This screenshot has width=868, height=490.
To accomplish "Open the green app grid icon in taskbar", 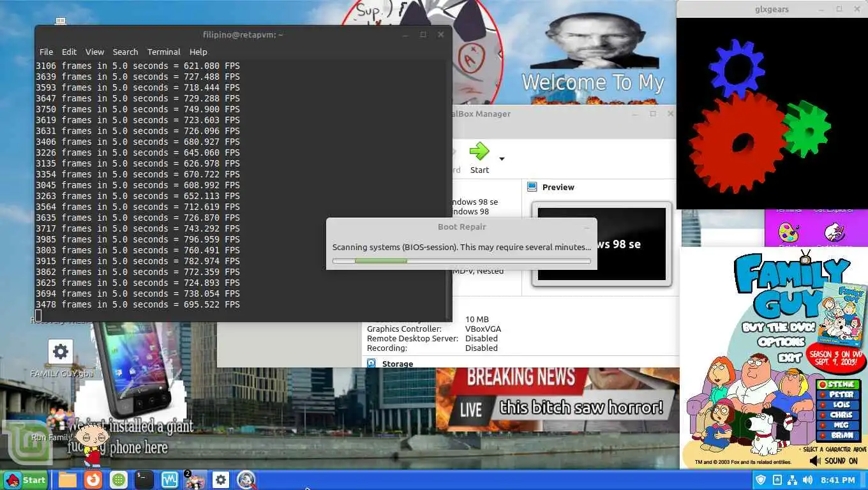I will 119,480.
